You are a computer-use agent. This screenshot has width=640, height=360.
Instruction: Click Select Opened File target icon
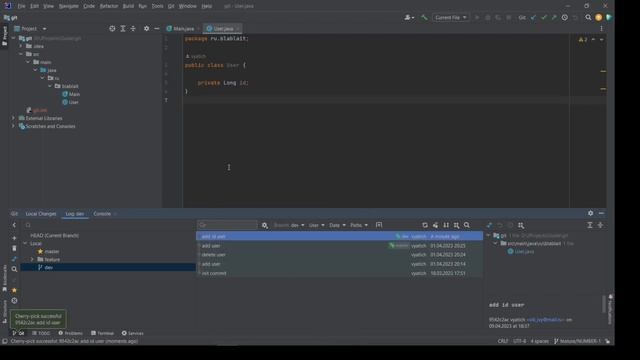[112, 29]
